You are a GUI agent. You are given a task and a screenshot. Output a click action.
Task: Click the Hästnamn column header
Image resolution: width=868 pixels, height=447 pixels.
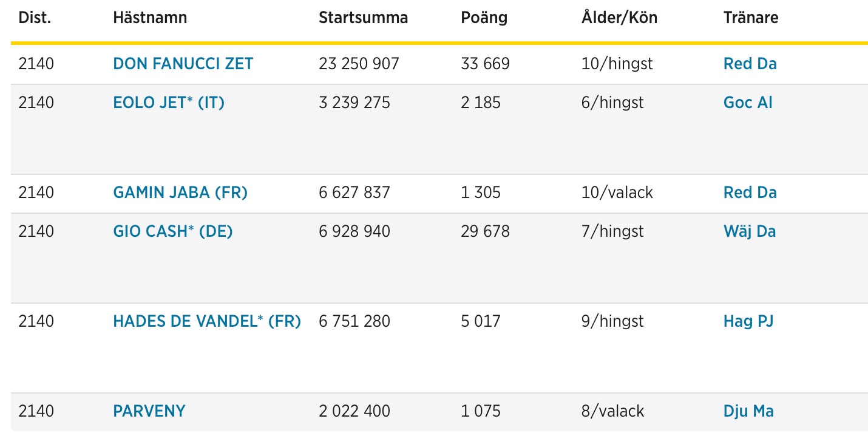point(150,18)
